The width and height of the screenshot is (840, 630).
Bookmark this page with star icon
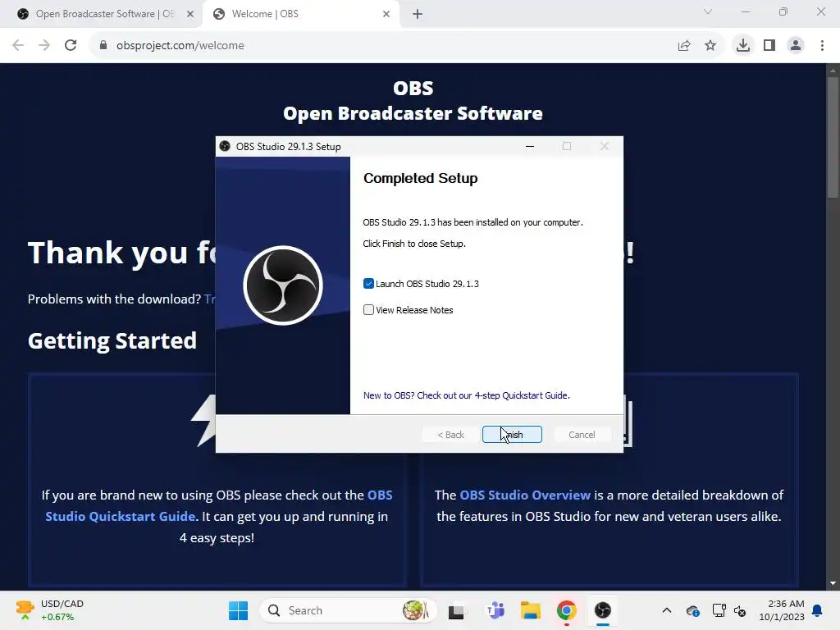pyautogui.click(x=710, y=46)
